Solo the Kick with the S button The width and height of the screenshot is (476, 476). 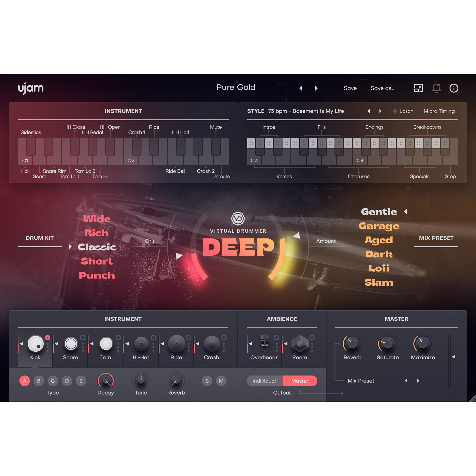click(x=207, y=381)
